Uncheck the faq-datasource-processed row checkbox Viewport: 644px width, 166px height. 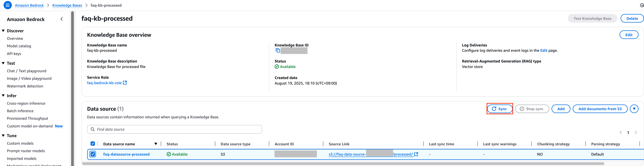coord(93,154)
